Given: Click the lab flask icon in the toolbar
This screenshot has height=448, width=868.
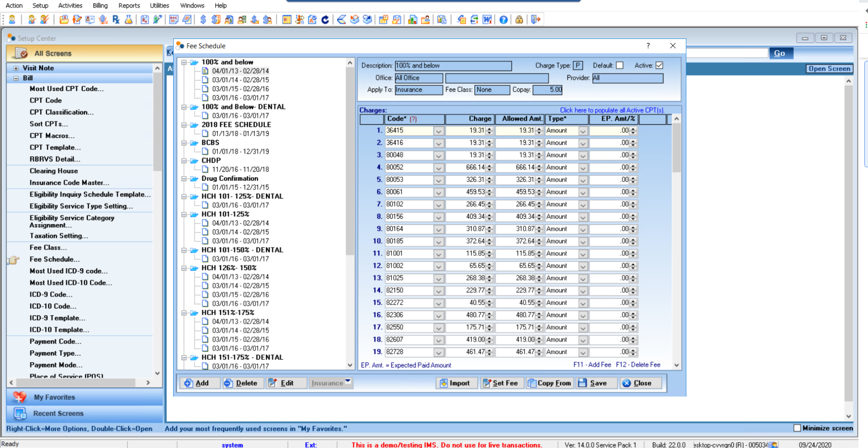Looking at the screenshot, I should (x=128, y=19).
